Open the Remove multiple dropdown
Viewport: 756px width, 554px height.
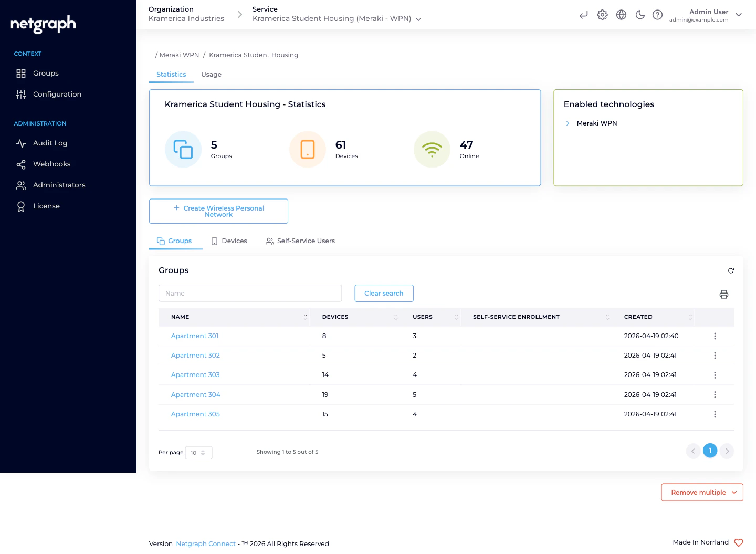(702, 492)
